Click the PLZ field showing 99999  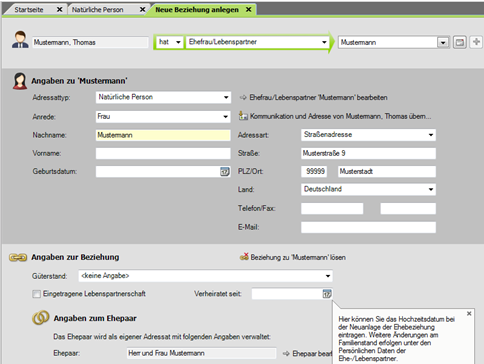[x=314, y=172]
